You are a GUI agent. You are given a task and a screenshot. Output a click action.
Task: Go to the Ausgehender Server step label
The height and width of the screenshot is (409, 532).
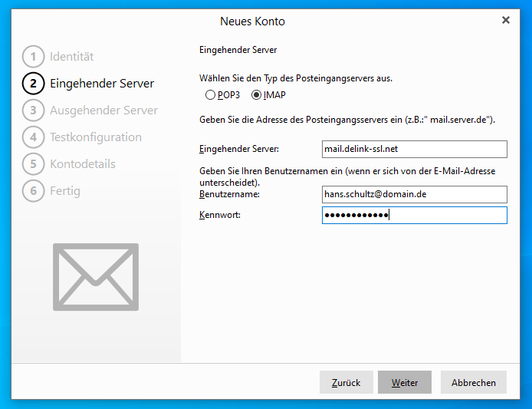pyautogui.click(x=103, y=110)
